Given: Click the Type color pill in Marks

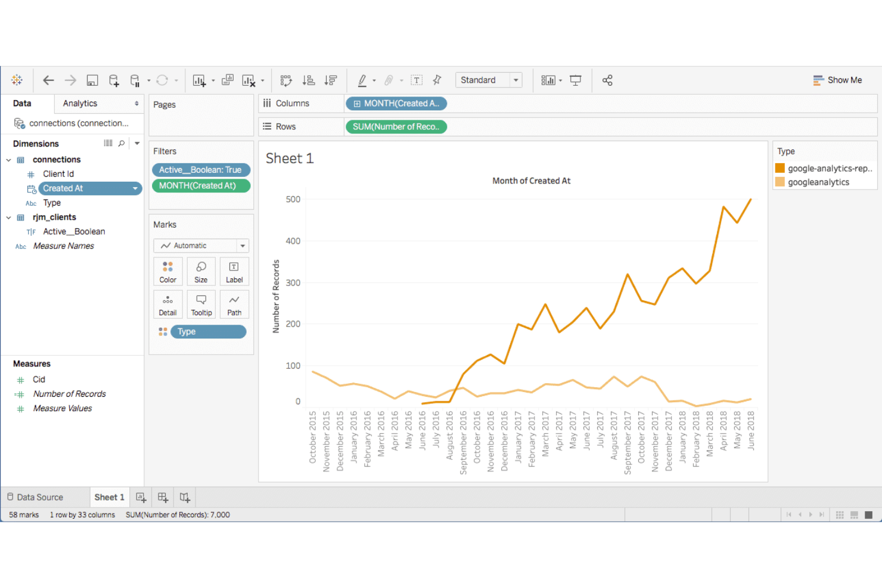Looking at the screenshot, I should tap(209, 331).
